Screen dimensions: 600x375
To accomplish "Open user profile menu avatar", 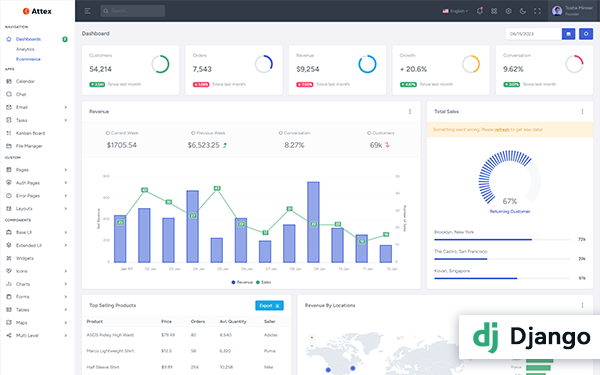I will click(x=557, y=11).
